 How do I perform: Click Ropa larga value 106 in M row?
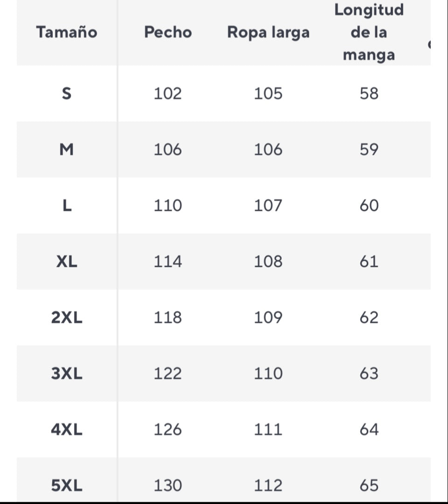coord(268,150)
